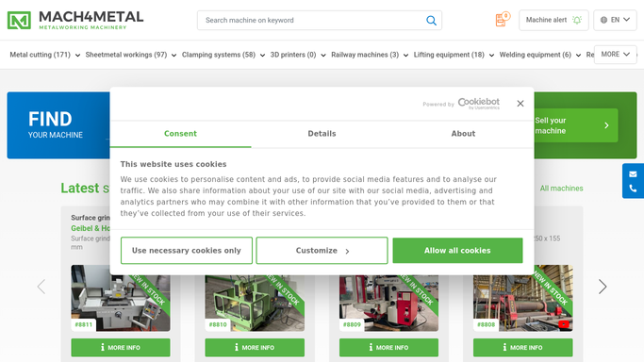The height and width of the screenshot is (362, 644).
Task: Click the envelope contact icon
Action: tap(633, 174)
